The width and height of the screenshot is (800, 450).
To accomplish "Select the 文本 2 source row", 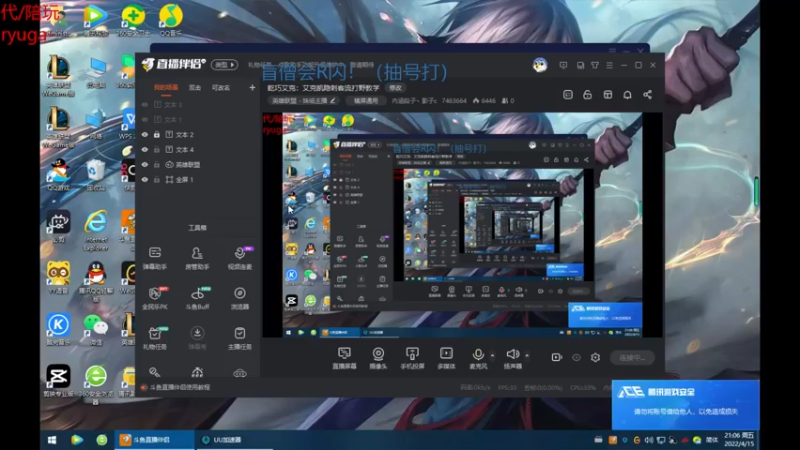I will [198, 135].
